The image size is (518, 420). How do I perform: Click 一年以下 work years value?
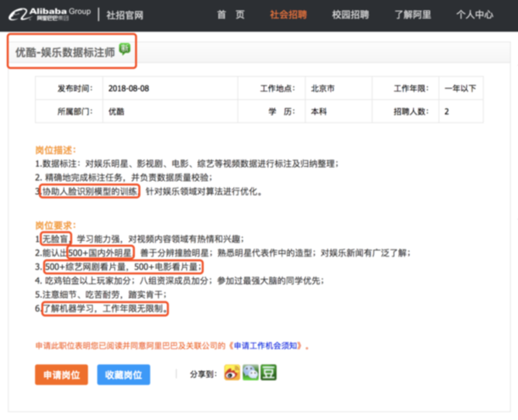[460, 88]
